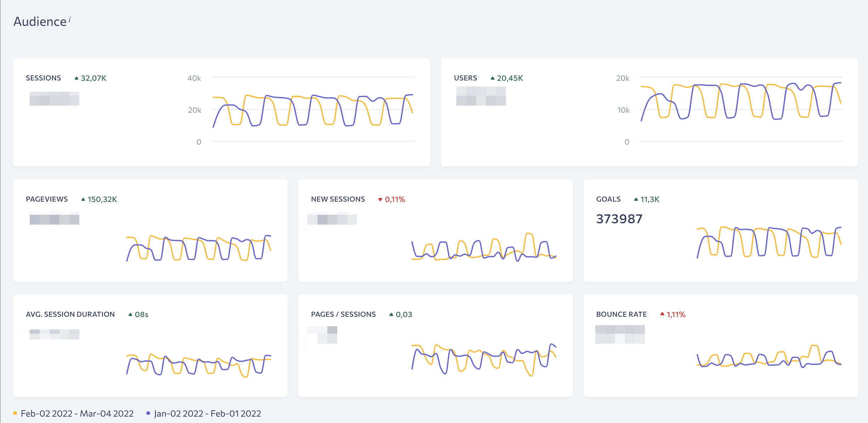Click the 10k axis label on Users chart
Screen dimensions: 868x423
624,110
